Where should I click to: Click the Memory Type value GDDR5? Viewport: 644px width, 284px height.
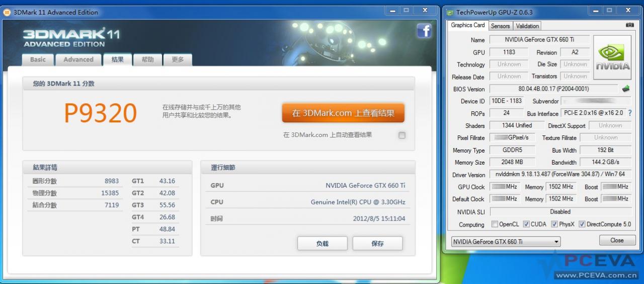512,150
